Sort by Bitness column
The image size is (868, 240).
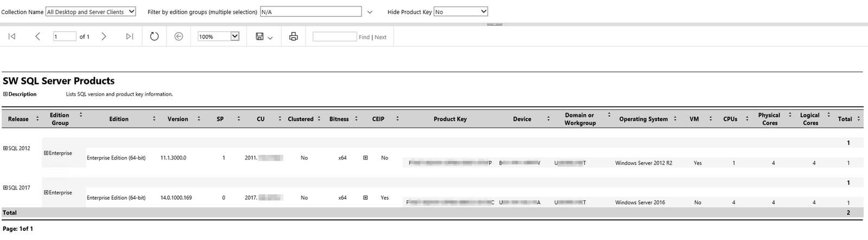click(x=356, y=119)
